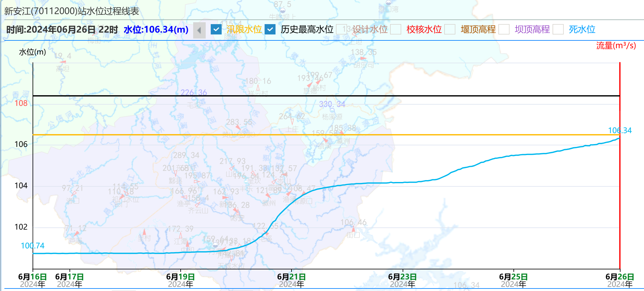Enable the 校核水位 checkbox

[x=396, y=29]
